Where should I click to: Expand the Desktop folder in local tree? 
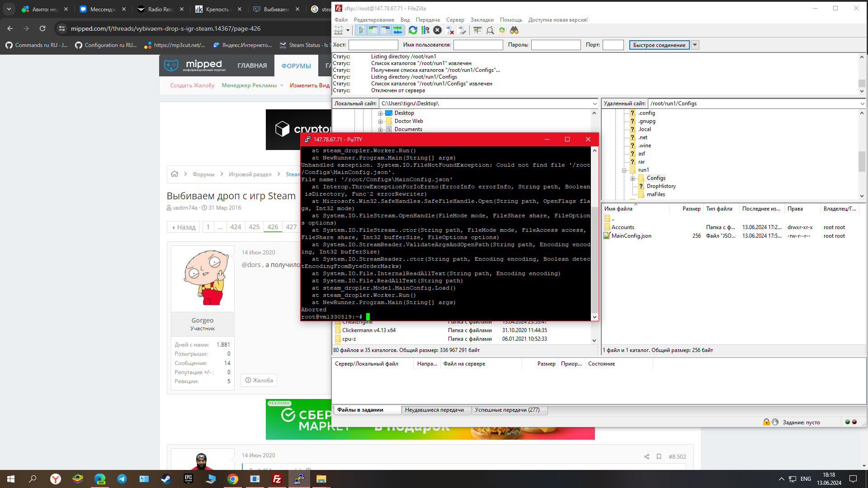tap(380, 113)
